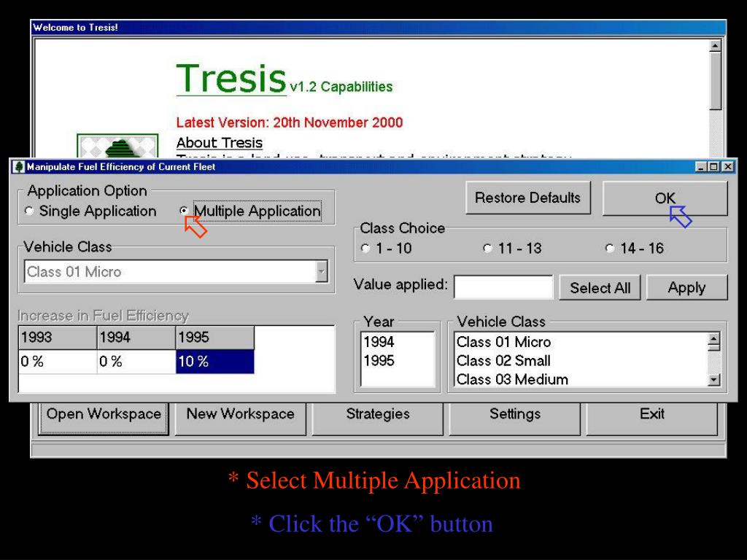Click the Welcome window scrollbar thumb
The image size is (747, 560).
coord(715,81)
